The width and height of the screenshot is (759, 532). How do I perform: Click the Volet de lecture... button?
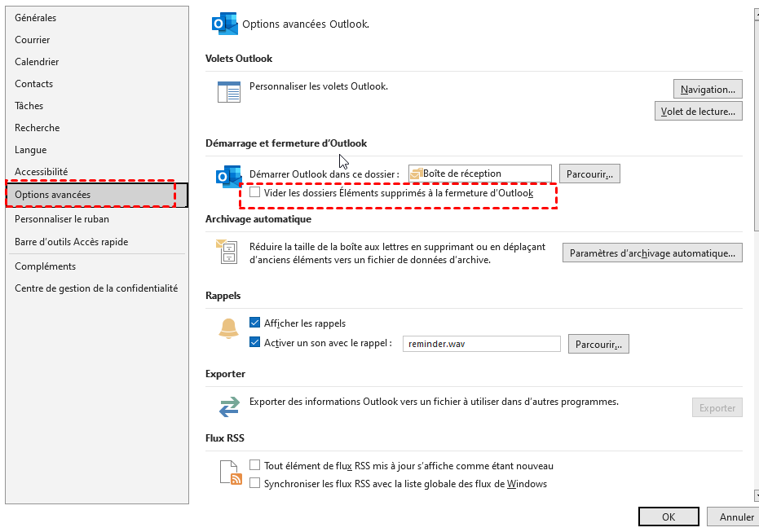click(x=698, y=112)
